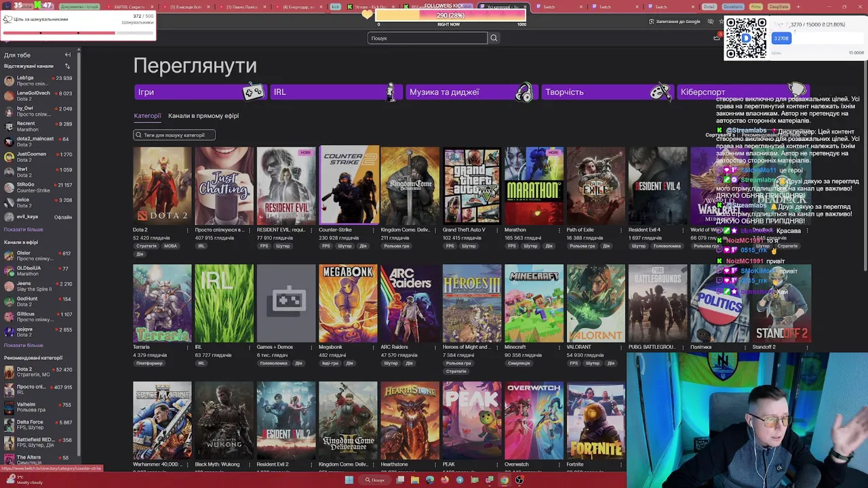Click evil_kaya Офлайн row in sidebar
The width and height of the screenshot is (868, 488).
39,217
